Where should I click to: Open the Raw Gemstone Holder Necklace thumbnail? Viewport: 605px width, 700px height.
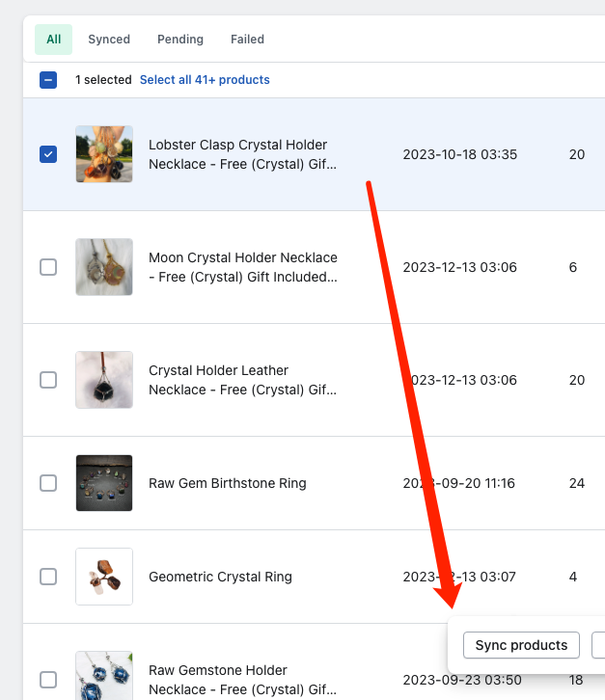(x=104, y=677)
